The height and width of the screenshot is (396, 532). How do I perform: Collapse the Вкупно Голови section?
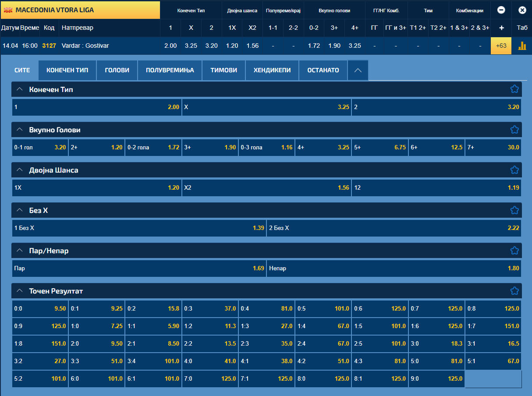click(x=19, y=129)
